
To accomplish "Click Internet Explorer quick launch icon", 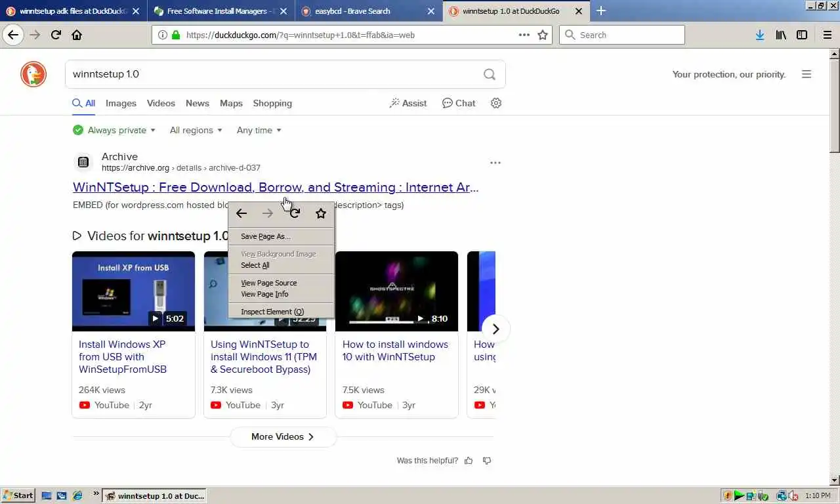I will point(77,495).
